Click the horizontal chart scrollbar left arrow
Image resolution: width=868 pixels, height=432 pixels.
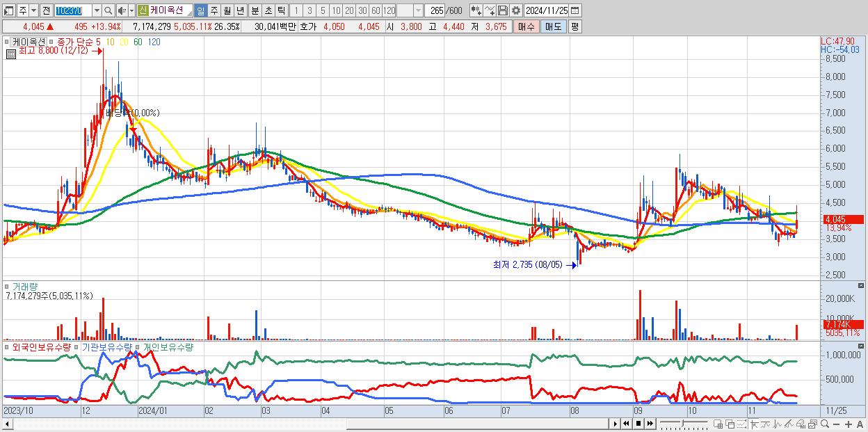click(7, 424)
